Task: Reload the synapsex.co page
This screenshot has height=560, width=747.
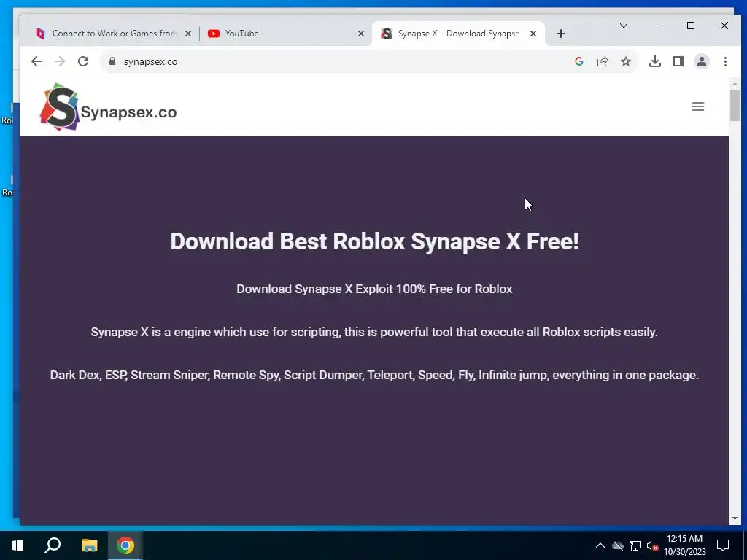Action: pos(83,61)
